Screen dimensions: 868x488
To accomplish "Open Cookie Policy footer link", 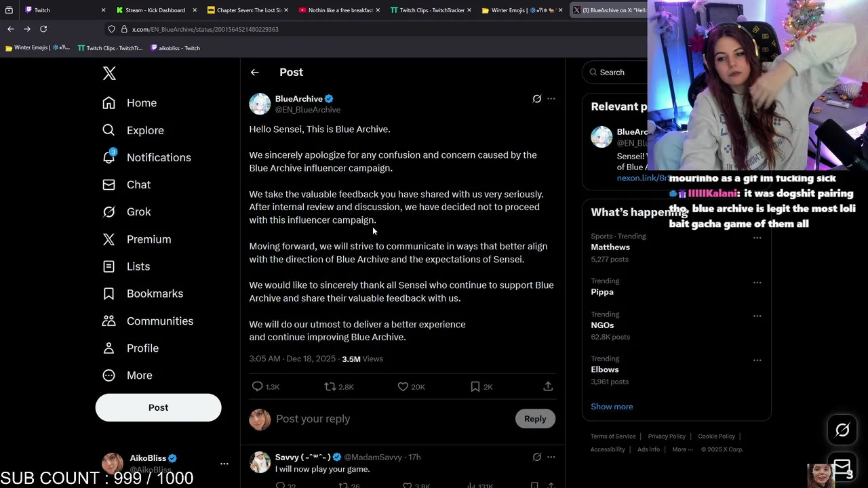I will [x=716, y=436].
